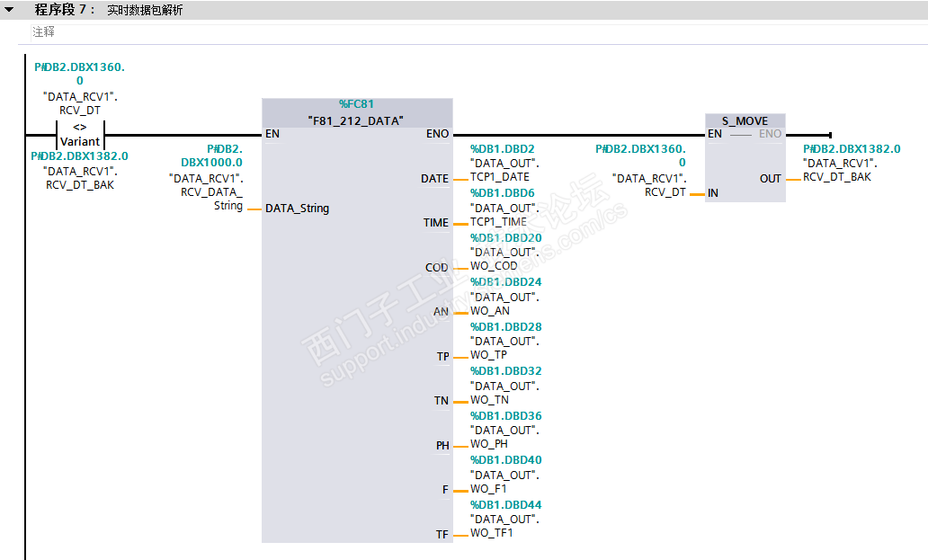Select the PH output pin
This screenshot has height=560, width=928.
(x=442, y=446)
